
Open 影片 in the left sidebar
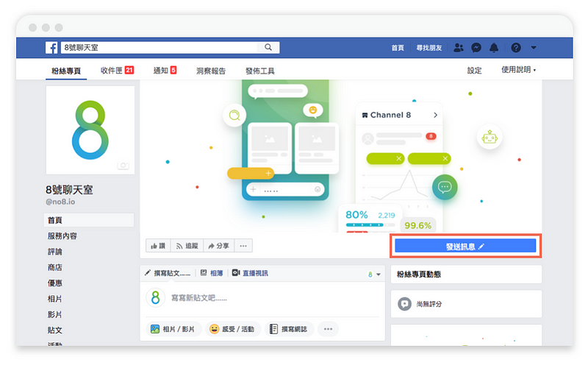click(x=54, y=315)
